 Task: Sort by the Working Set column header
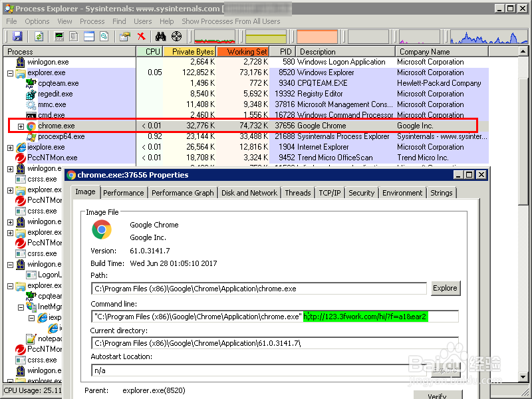[x=243, y=52]
